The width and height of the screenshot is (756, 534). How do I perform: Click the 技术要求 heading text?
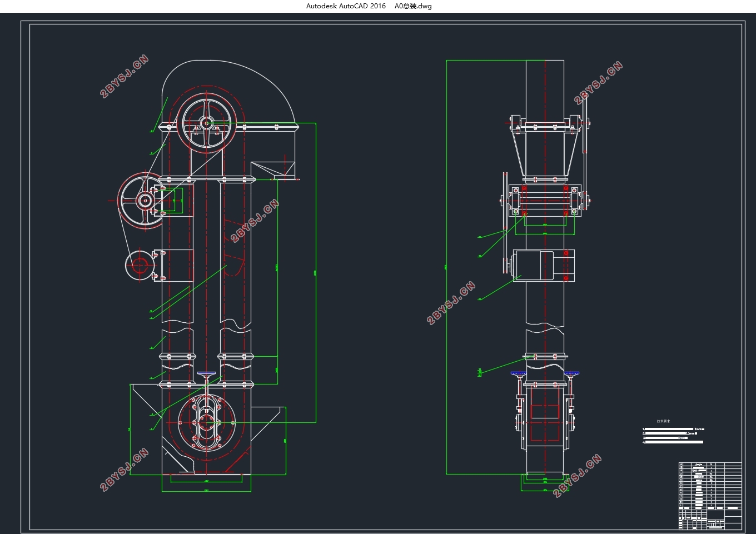point(664,421)
